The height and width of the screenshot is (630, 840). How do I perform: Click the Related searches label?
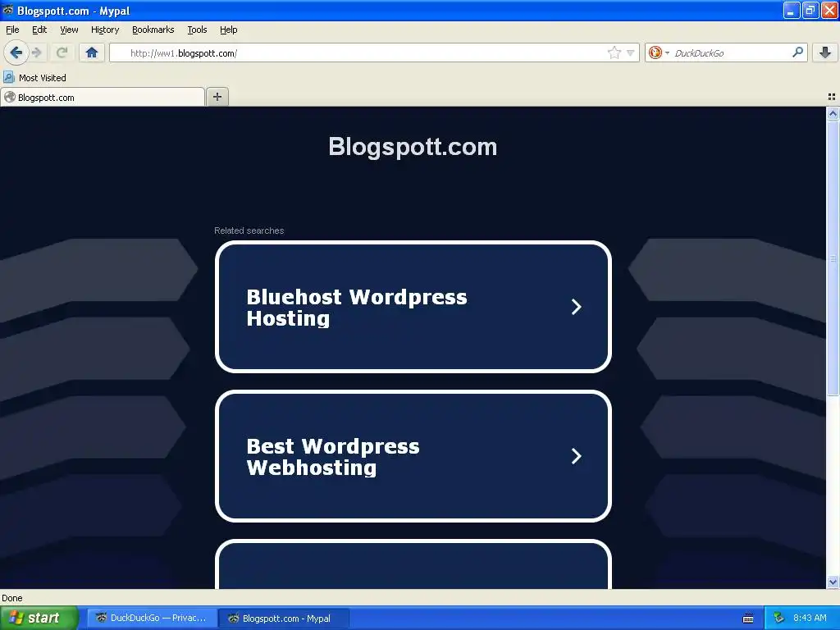click(249, 231)
